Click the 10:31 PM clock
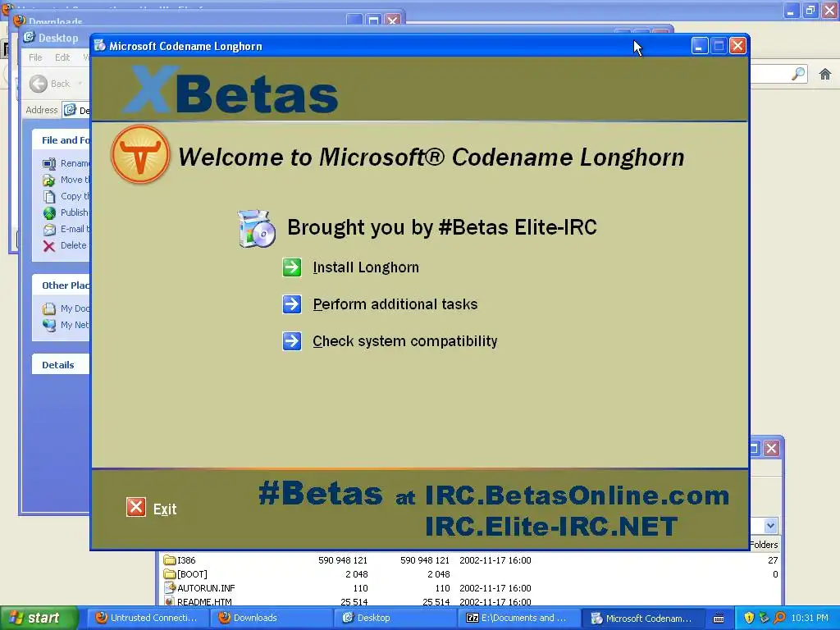This screenshot has height=630, width=840. (x=810, y=619)
